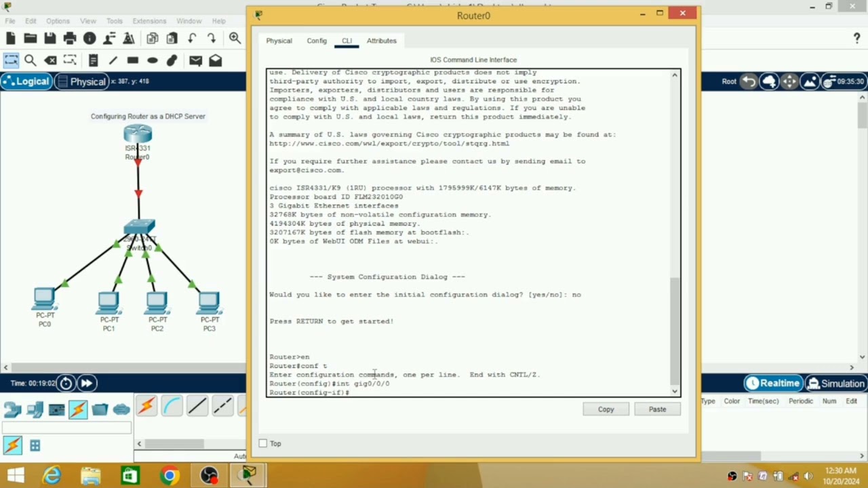This screenshot has width=868, height=488.
Task: Toggle the Top checkbox in Router0 window
Action: (x=263, y=443)
